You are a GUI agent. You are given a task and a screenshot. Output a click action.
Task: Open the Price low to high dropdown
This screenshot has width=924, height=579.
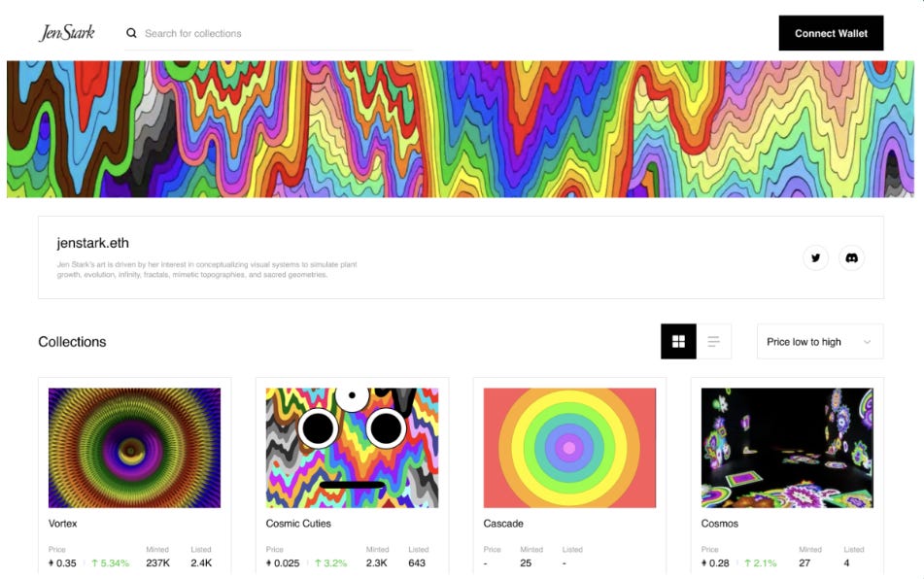point(820,342)
